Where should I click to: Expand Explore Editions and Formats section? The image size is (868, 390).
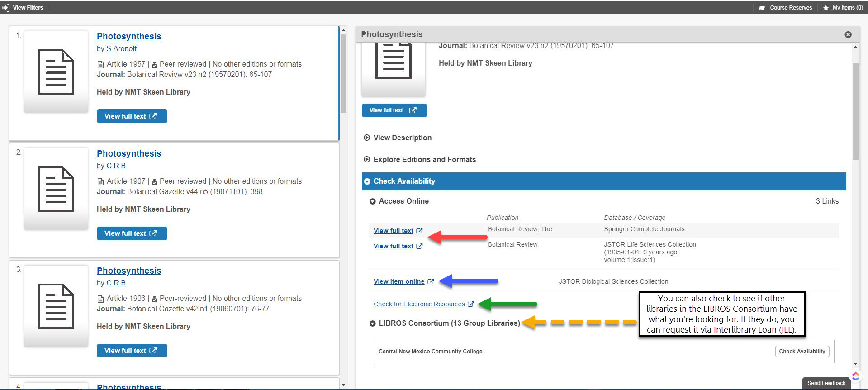(x=367, y=159)
